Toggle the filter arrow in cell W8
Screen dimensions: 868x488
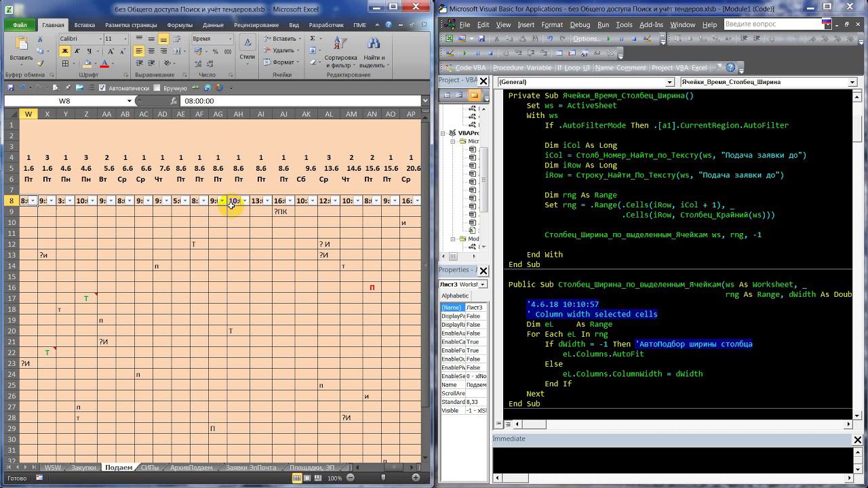[33, 201]
